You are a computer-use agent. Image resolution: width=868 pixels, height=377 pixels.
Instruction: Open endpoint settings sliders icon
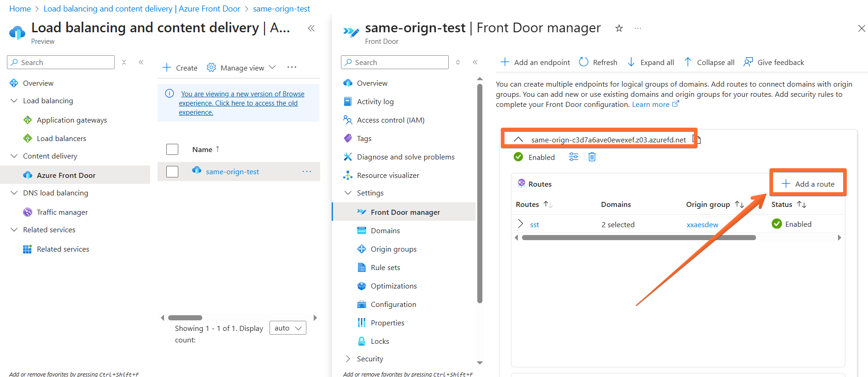tap(573, 157)
